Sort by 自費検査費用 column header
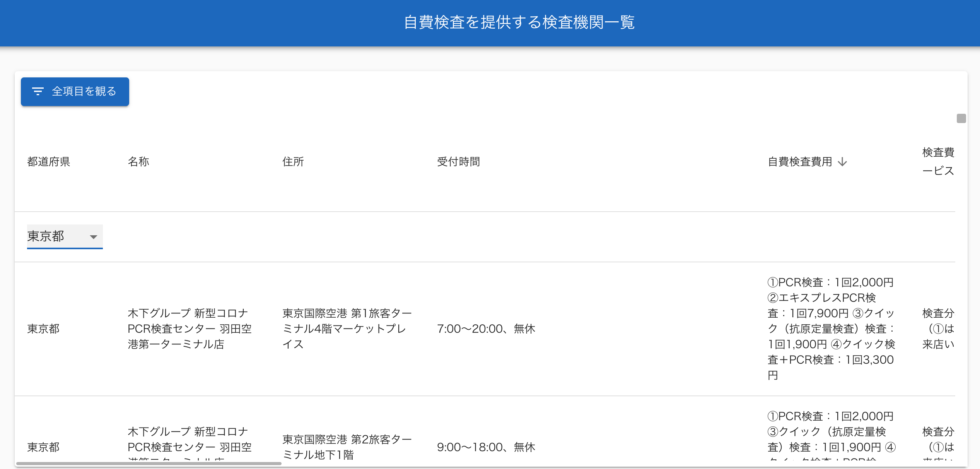 point(800,162)
